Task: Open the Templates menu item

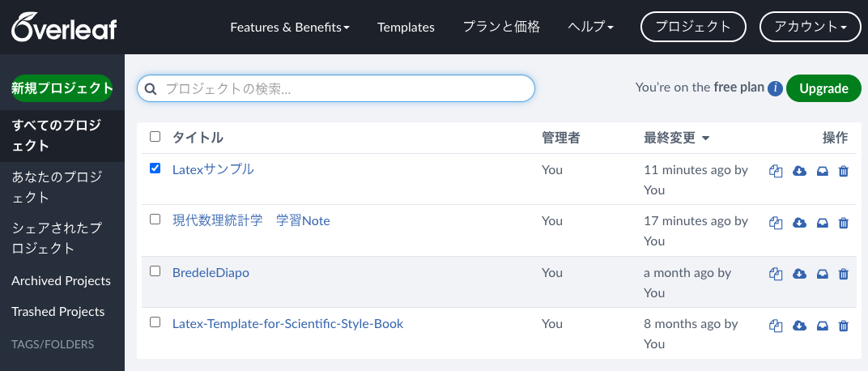Action: [x=406, y=27]
